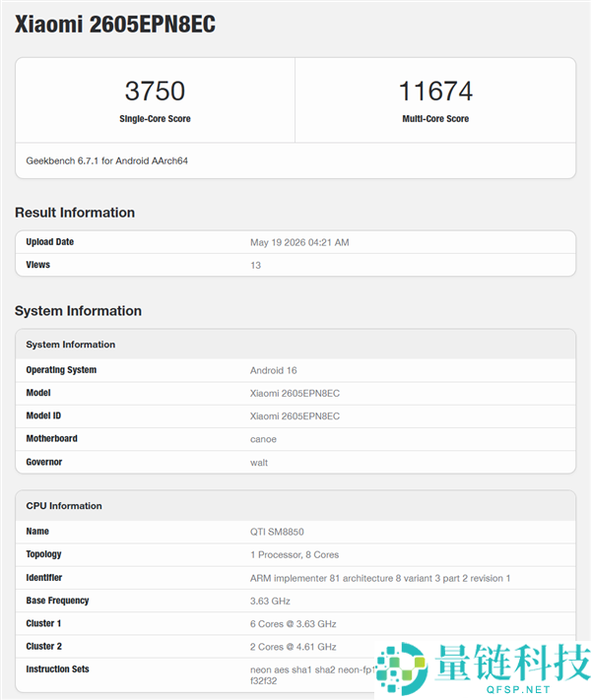Select the 1 Processor, 8 Cores value

click(x=295, y=555)
